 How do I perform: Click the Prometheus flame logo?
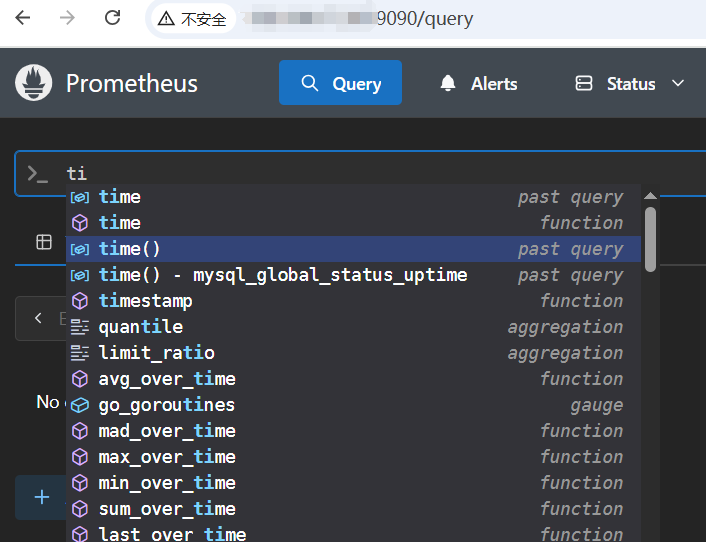pyautogui.click(x=33, y=83)
